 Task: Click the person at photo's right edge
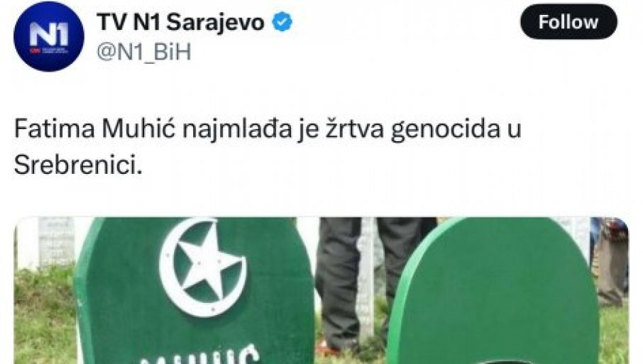612,263
